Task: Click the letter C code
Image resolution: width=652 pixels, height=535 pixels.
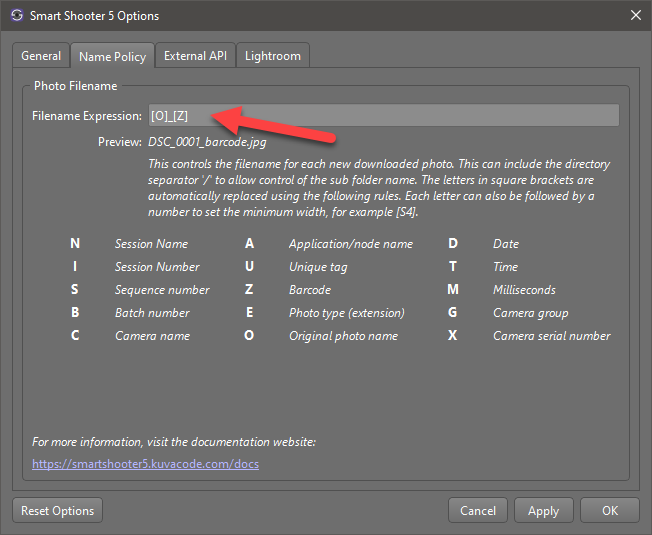Action: 75,335
